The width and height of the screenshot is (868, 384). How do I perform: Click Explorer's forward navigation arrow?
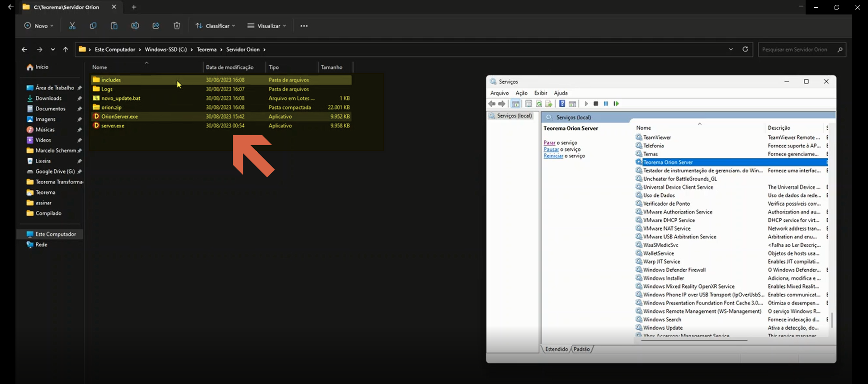tap(39, 49)
